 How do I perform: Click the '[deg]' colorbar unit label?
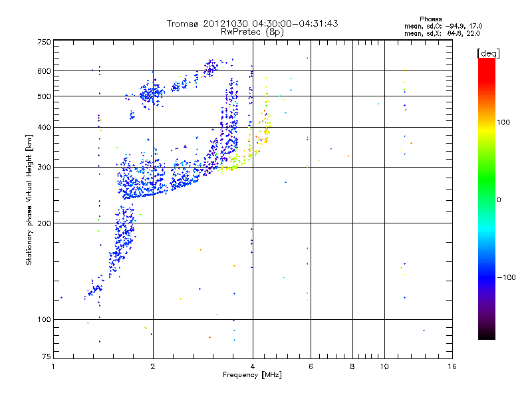click(x=488, y=53)
